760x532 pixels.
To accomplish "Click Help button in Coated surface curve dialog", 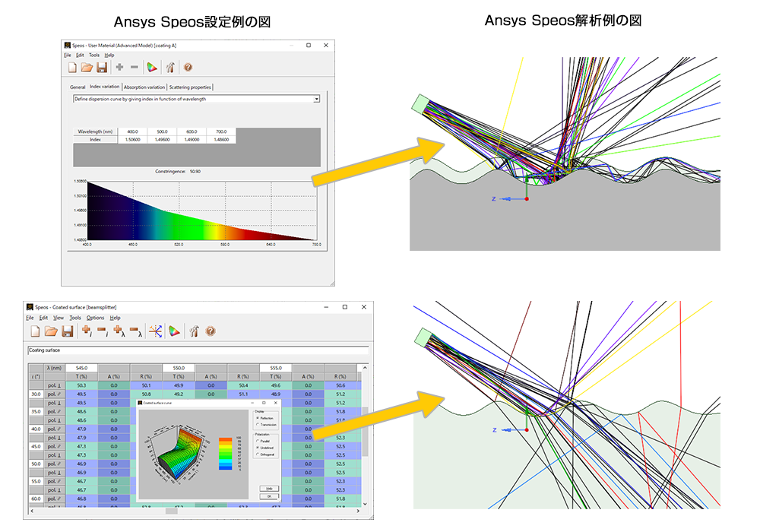I will click(269, 489).
